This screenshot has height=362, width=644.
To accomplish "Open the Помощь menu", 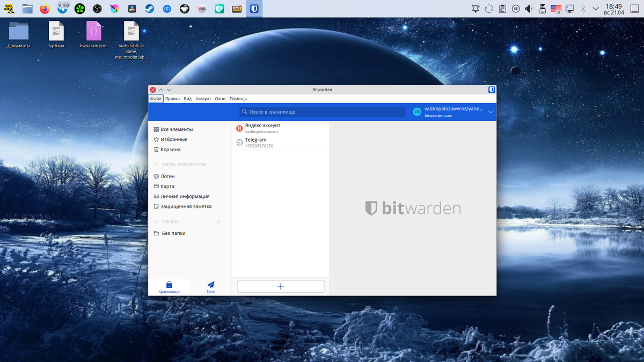I will [238, 99].
